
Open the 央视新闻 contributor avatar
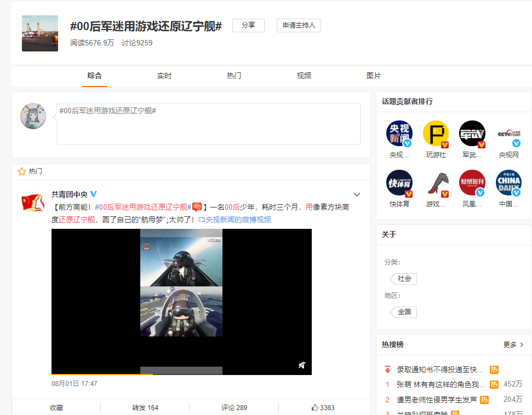click(399, 134)
